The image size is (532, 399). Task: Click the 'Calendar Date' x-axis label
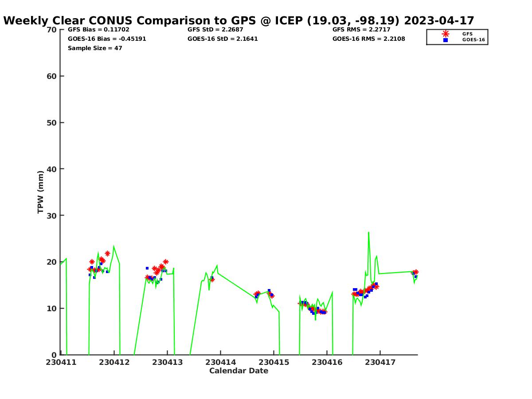tap(239, 371)
